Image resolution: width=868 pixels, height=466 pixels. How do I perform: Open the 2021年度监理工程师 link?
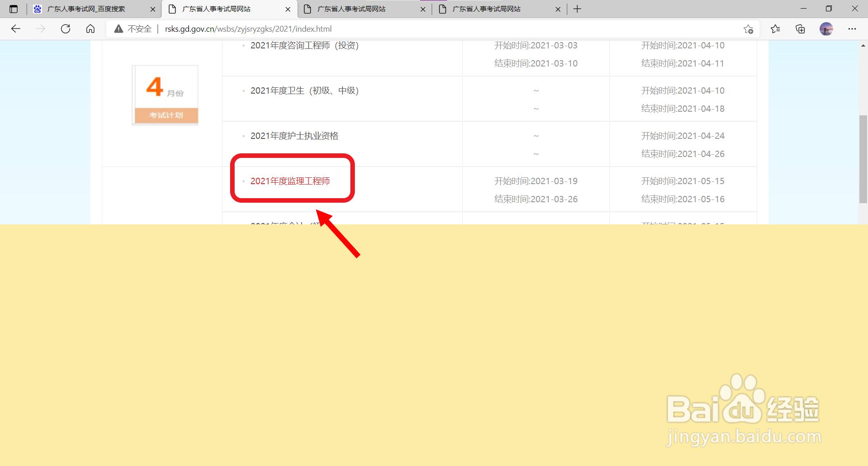click(x=290, y=181)
